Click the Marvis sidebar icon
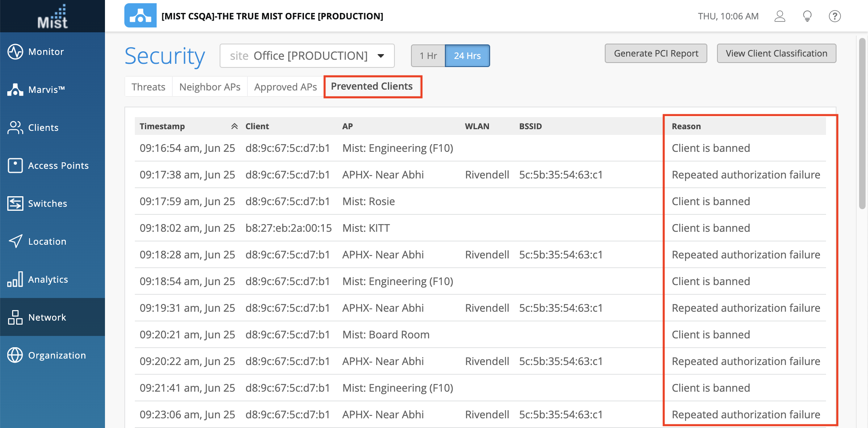The height and width of the screenshot is (428, 868). point(15,90)
